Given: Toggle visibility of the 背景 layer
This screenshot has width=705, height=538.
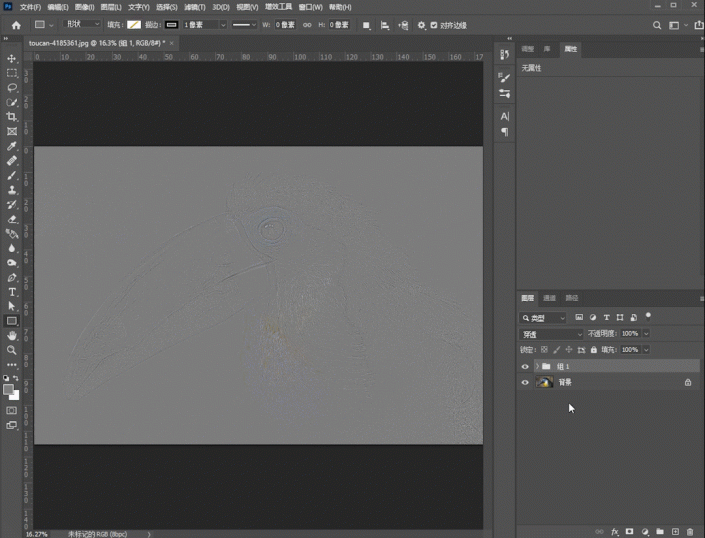Looking at the screenshot, I should pos(525,382).
